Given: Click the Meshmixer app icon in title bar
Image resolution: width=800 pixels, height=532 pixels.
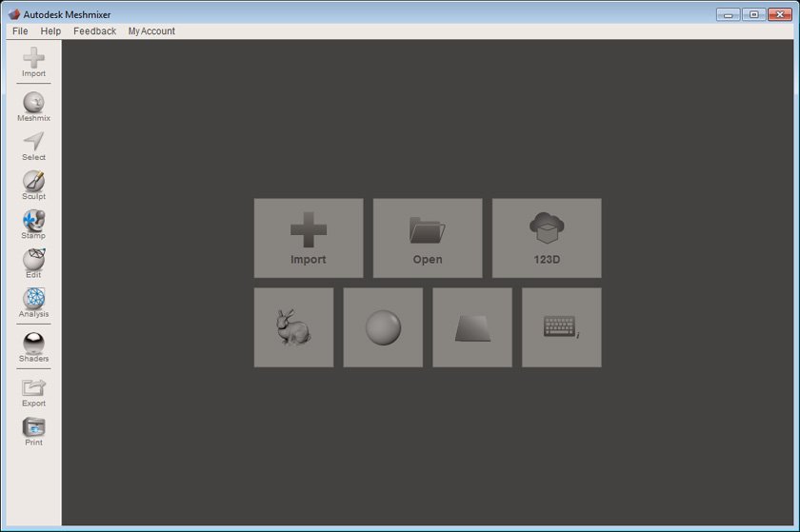Looking at the screenshot, I should click(14, 14).
